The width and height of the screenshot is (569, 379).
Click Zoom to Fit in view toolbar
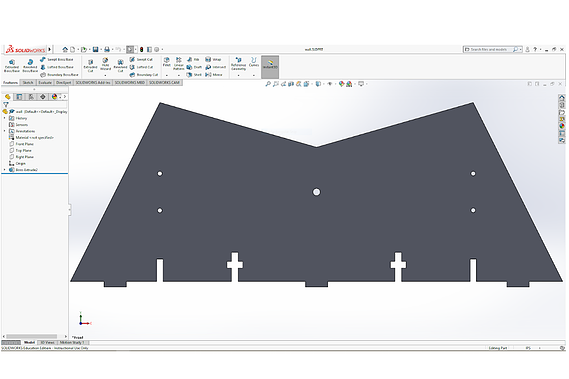(268, 84)
